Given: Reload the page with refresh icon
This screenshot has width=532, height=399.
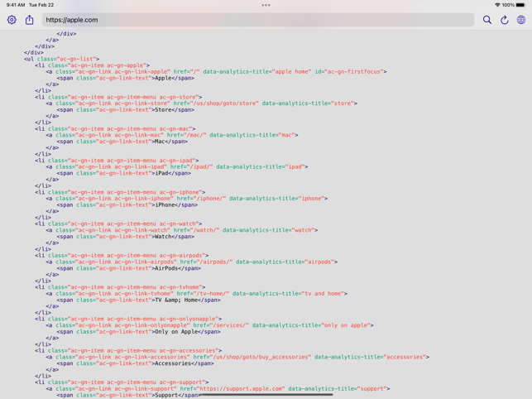Looking at the screenshot, I should (x=505, y=20).
